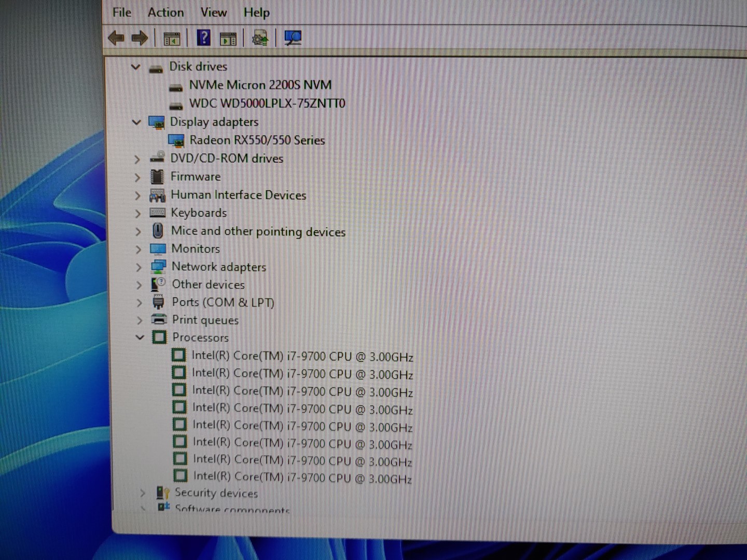Collapse the Processors node
Screen dimensions: 747x560
[140, 337]
